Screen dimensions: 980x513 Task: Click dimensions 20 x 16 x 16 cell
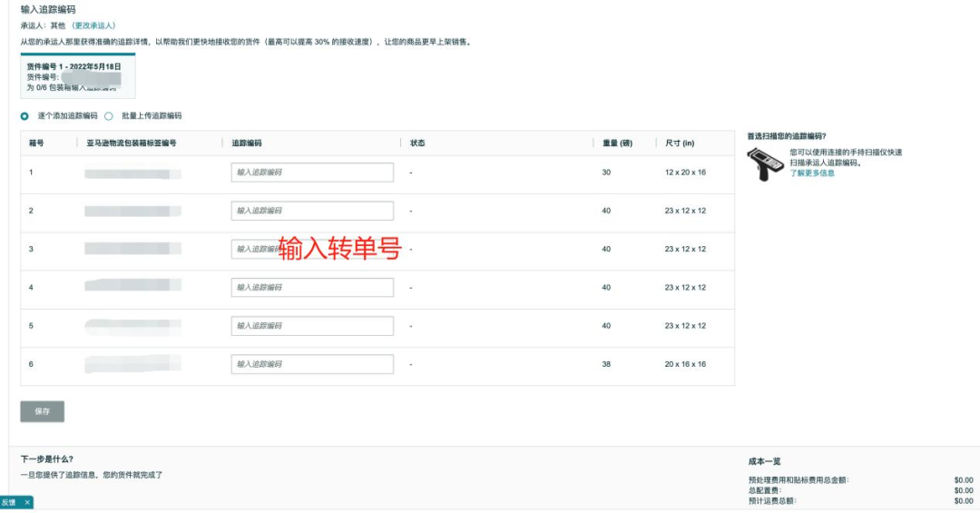pyautogui.click(x=686, y=364)
